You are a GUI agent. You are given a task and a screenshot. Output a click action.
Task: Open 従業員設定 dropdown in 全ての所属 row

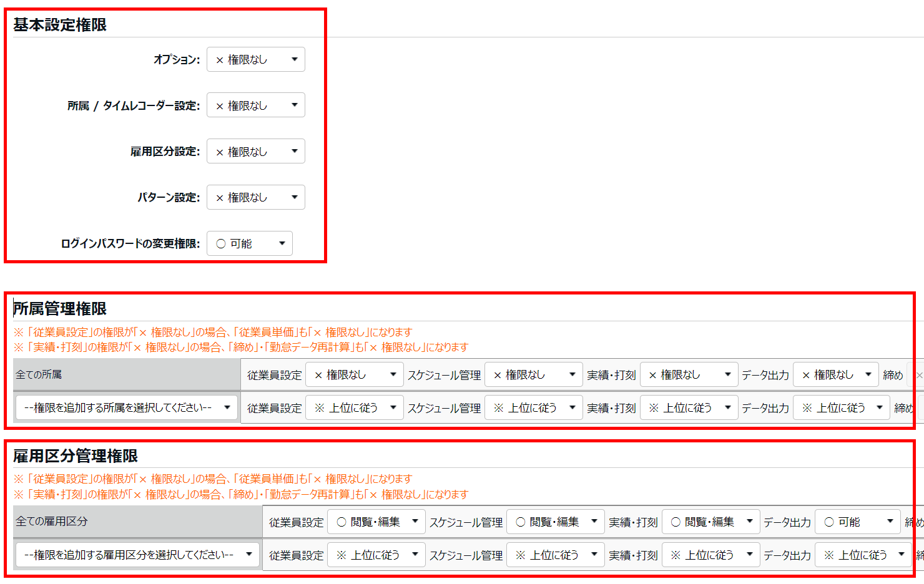354,375
